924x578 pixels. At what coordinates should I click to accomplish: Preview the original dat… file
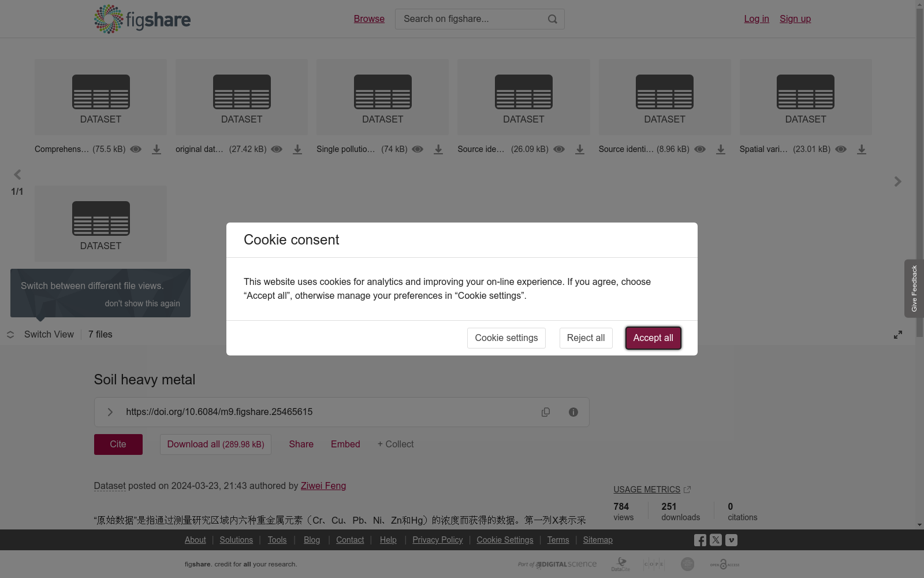tap(277, 149)
